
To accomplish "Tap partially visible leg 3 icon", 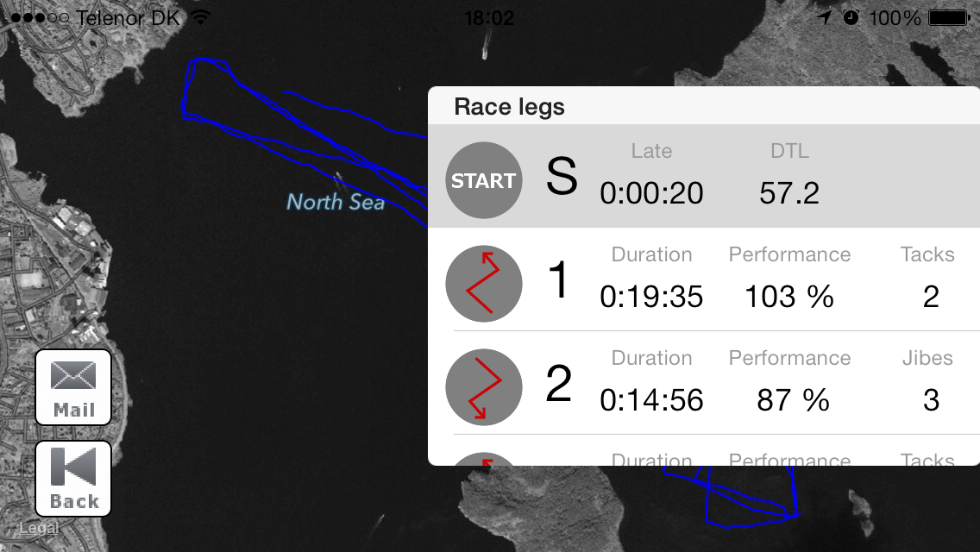I will 484,459.
